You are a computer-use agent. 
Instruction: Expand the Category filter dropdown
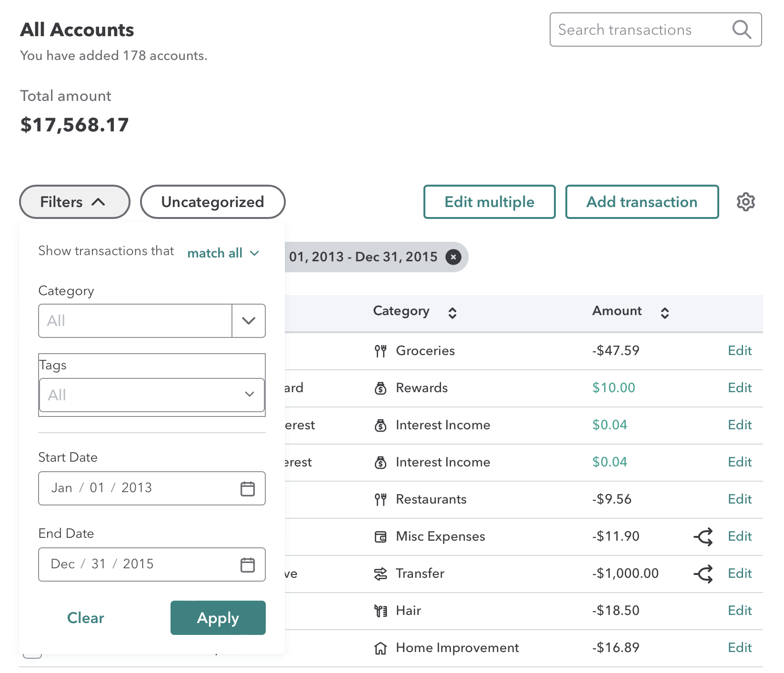click(x=248, y=321)
